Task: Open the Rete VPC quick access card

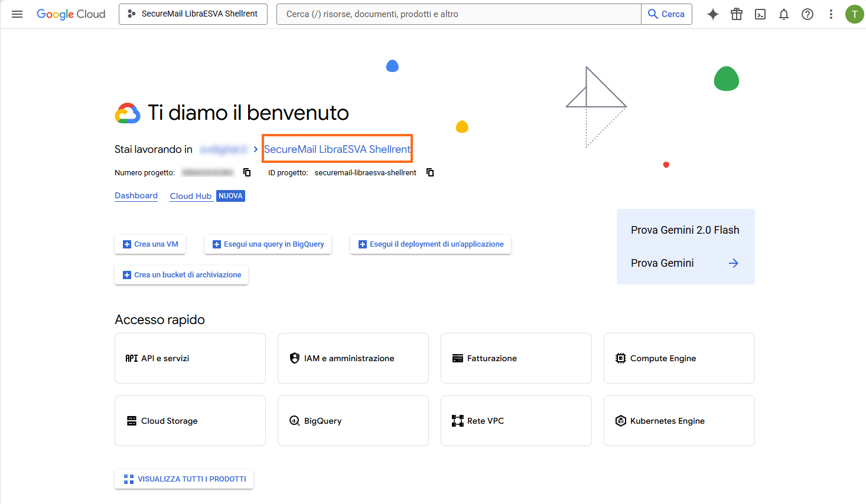Action: [516, 421]
